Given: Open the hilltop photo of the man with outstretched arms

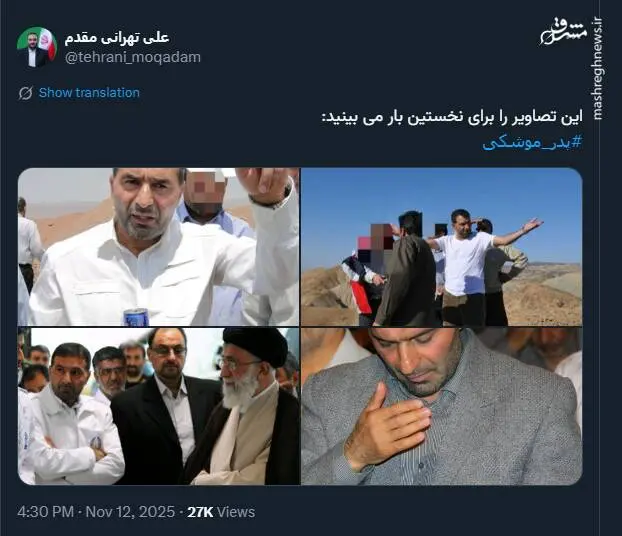Looking at the screenshot, I should [x=442, y=247].
